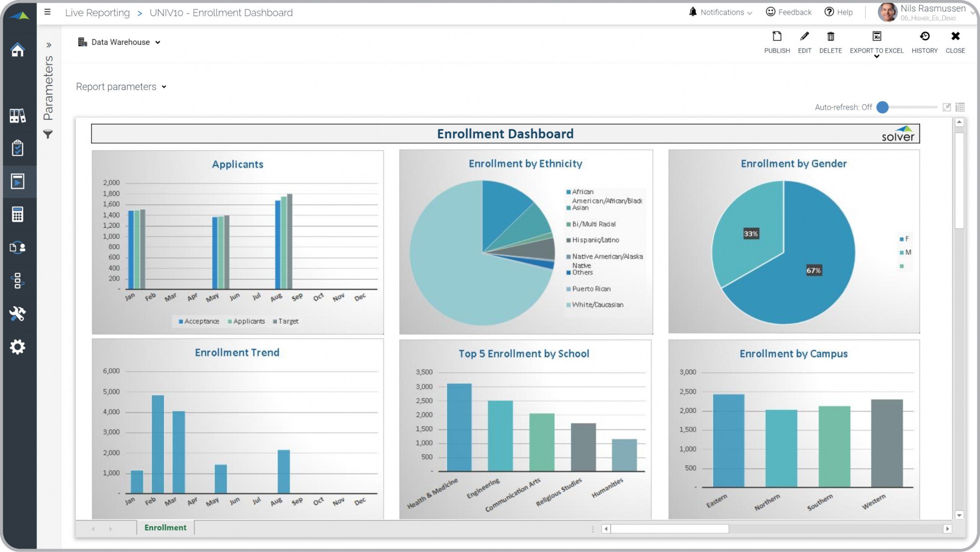
Task: Click the Edit pencil icon
Action: [804, 37]
